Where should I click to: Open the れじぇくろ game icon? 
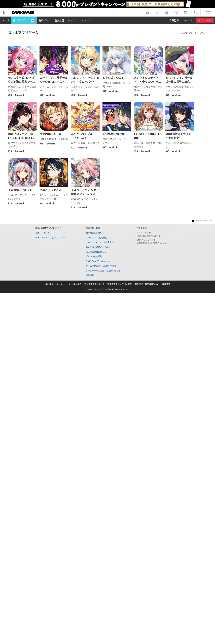[x=85, y=60]
